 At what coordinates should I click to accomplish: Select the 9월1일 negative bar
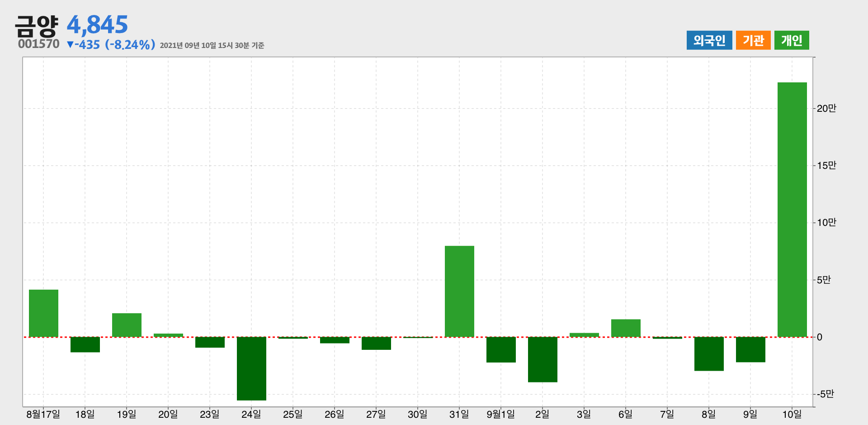[501, 350]
